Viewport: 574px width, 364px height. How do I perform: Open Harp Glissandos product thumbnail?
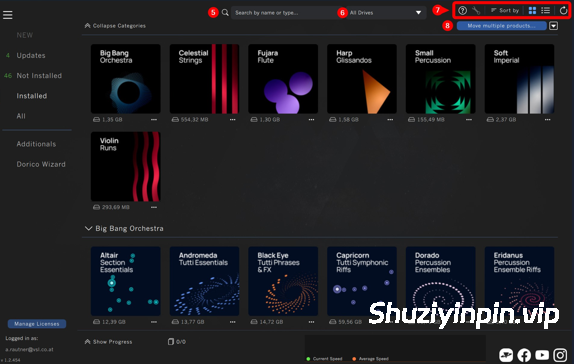(x=362, y=79)
